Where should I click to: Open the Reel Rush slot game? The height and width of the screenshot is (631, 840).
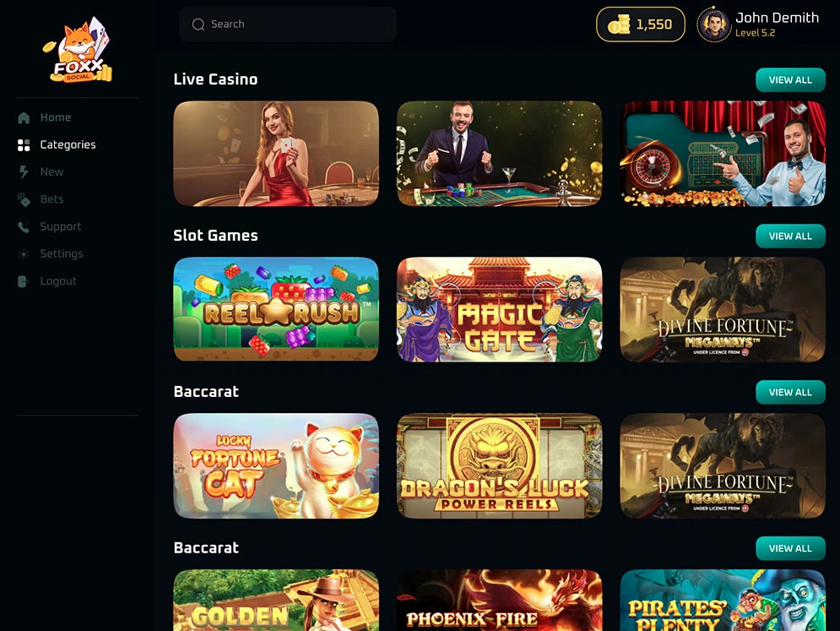click(276, 309)
